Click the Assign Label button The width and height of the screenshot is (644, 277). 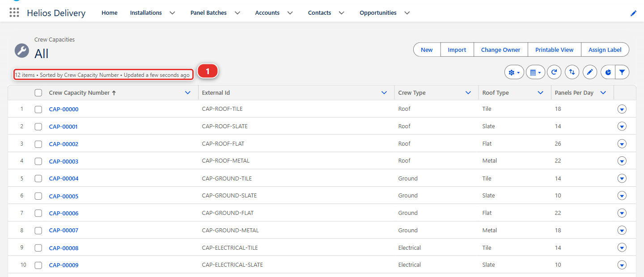[x=605, y=50]
